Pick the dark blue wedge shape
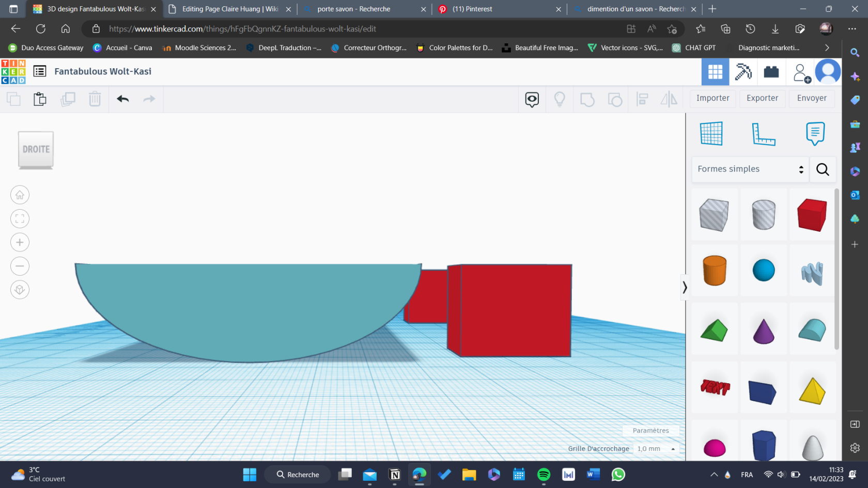The height and width of the screenshot is (488, 868). point(763,392)
